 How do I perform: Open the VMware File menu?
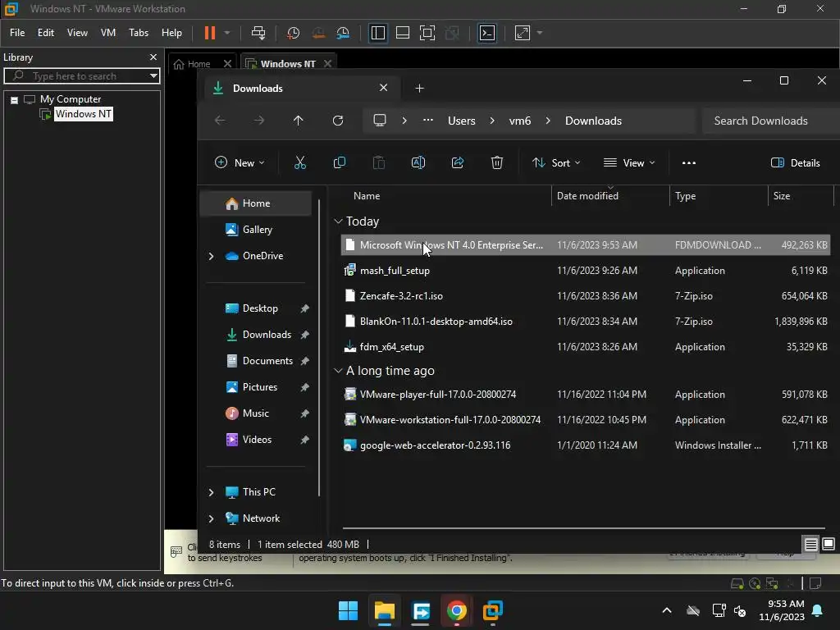[x=17, y=33]
